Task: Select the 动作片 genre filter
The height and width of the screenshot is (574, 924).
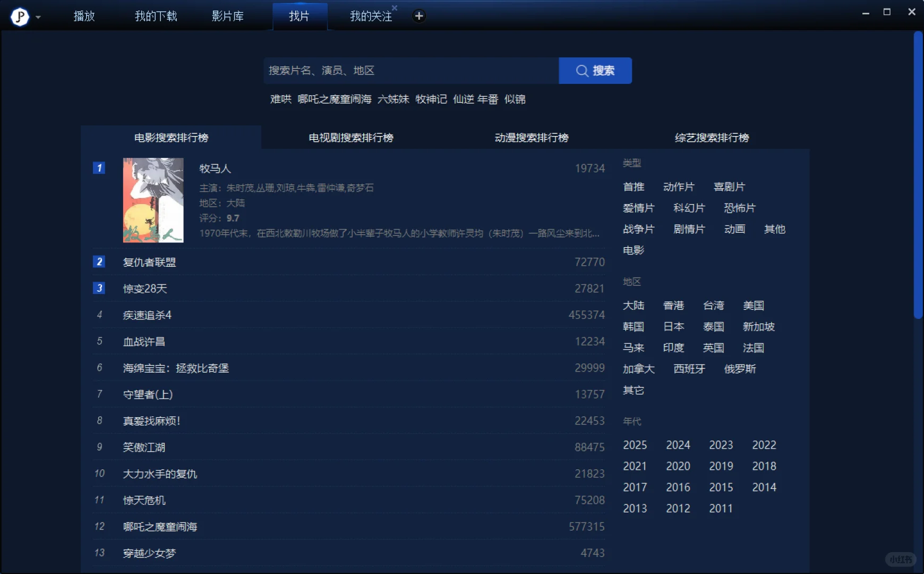Action: coord(678,186)
